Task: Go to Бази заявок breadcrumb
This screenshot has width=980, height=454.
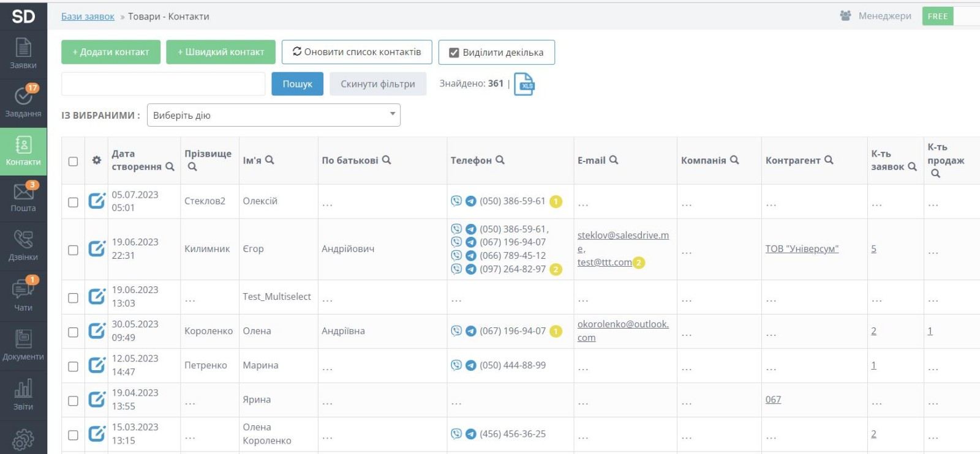Action: (88, 17)
